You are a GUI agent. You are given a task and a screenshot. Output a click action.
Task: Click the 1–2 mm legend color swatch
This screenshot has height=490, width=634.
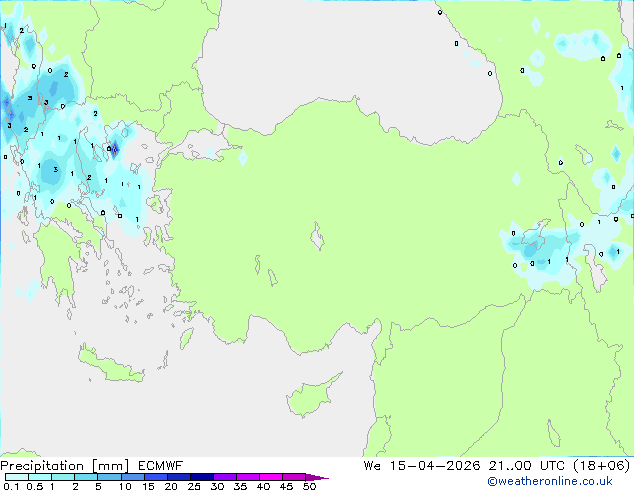point(63,477)
